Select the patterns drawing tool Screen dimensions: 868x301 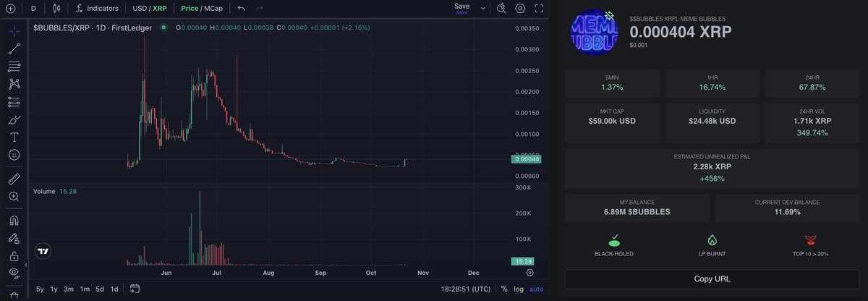click(x=14, y=84)
